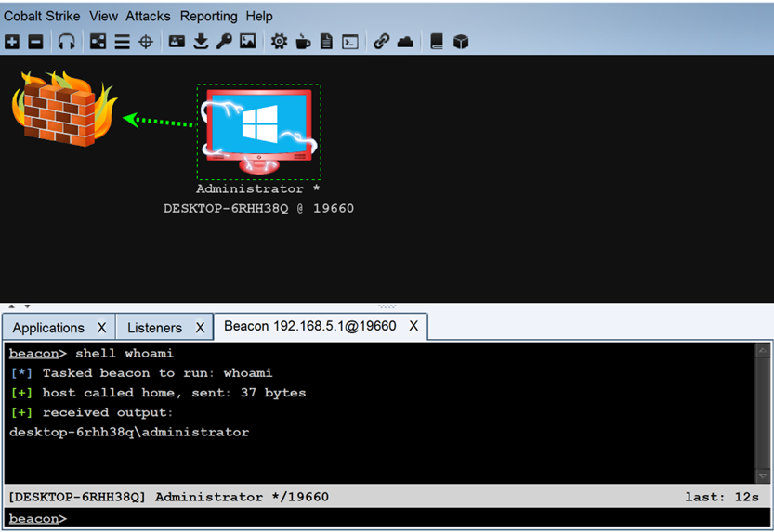Generate Windows executable via the gear icon
Viewport: 774px width, 532px height.
[279, 42]
